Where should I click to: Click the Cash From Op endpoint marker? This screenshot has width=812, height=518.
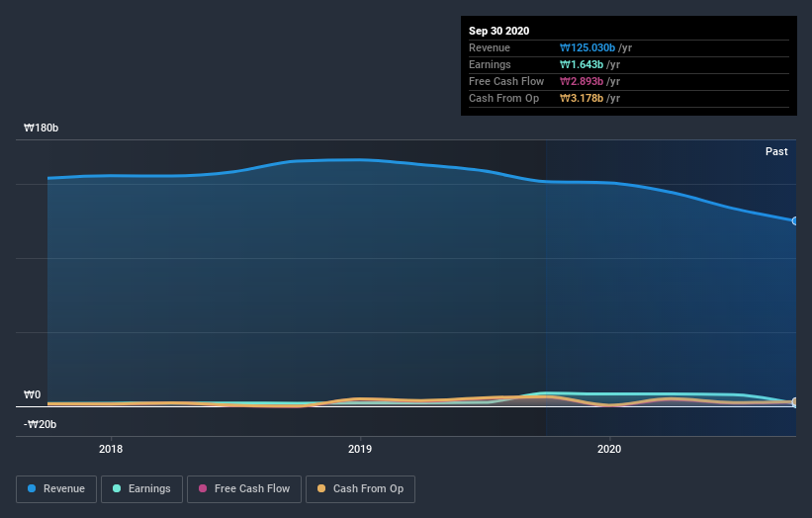pos(795,401)
